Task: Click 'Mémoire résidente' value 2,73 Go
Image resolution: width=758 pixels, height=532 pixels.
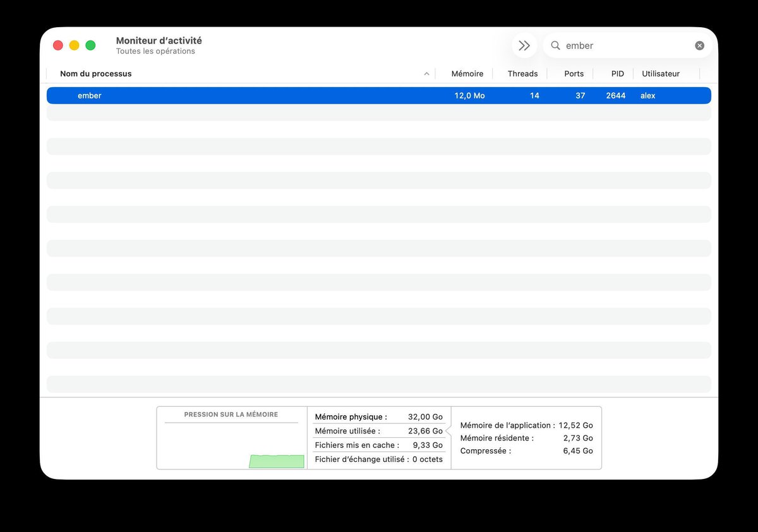Action: pyautogui.click(x=578, y=438)
